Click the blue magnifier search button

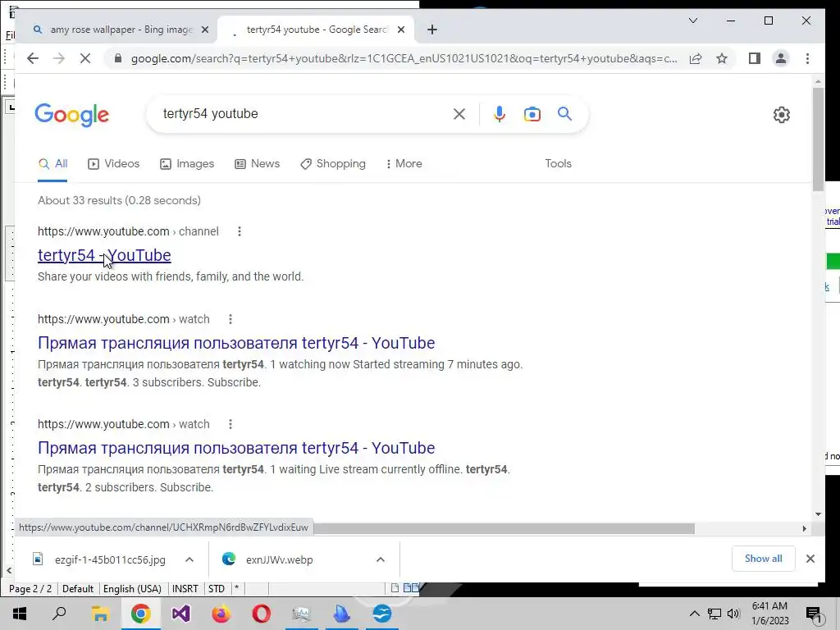tap(564, 113)
